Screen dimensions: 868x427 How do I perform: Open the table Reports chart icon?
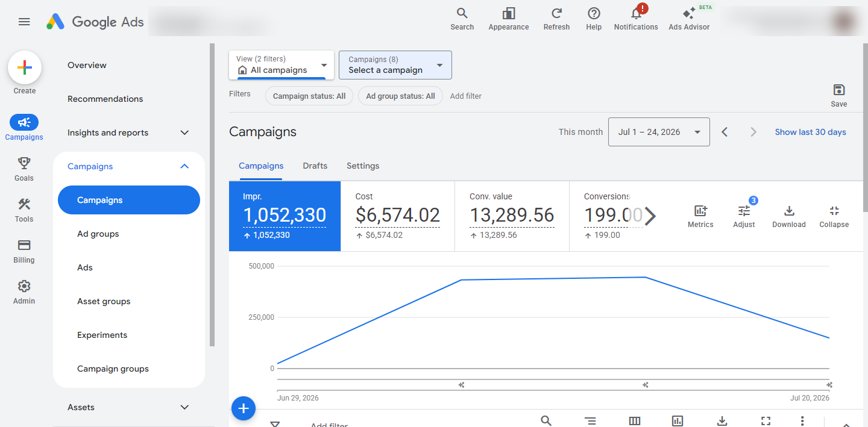click(x=678, y=421)
